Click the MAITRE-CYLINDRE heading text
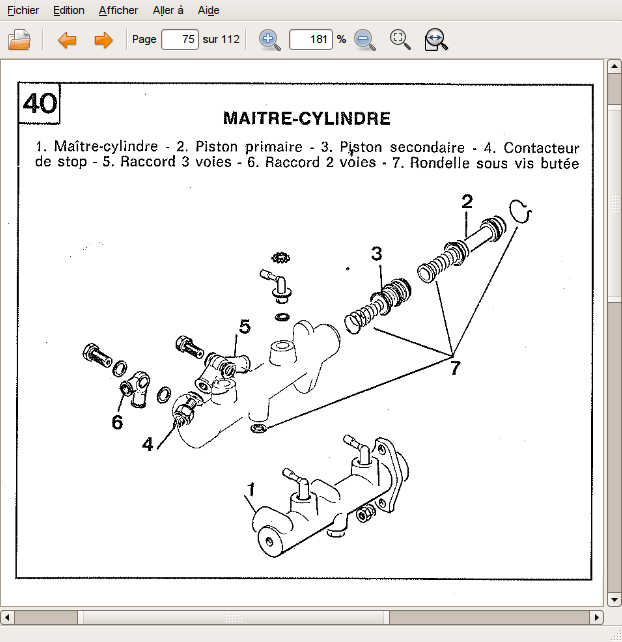622x642 pixels. [x=307, y=118]
